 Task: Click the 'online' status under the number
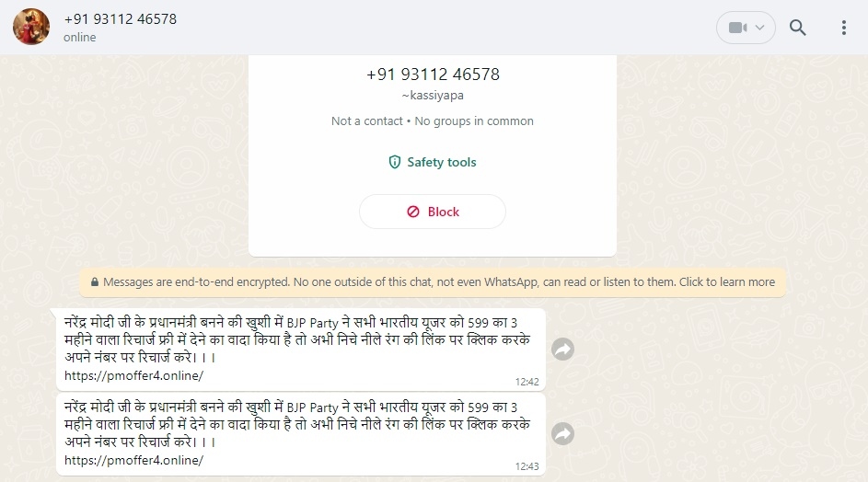pyautogui.click(x=80, y=37)
